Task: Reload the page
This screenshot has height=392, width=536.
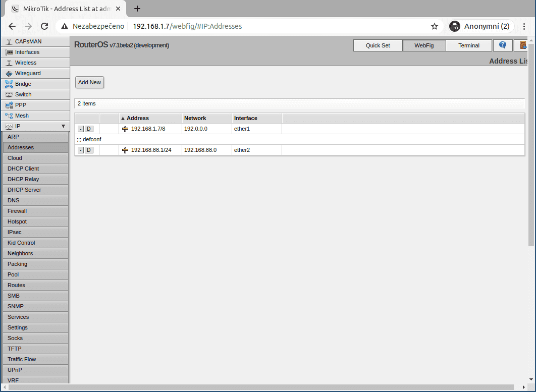Action: point(44,26)
